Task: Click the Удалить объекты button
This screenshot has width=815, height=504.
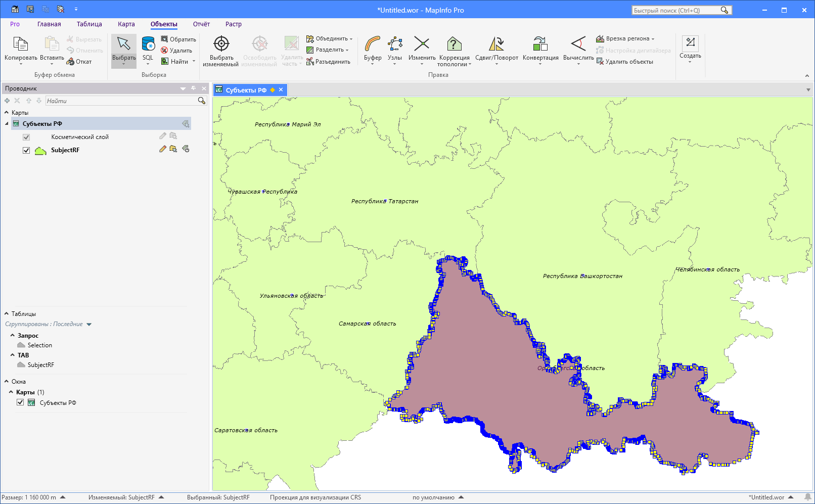Action: click(625, 62)
